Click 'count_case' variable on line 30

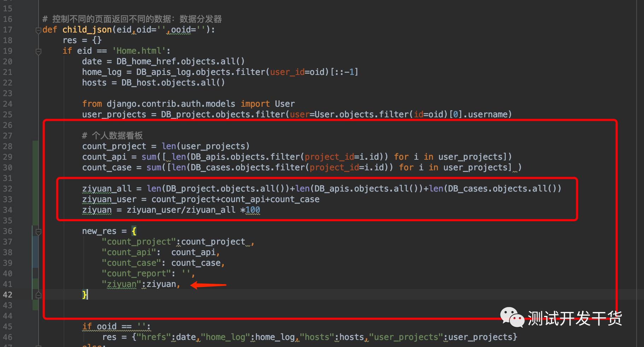point(107,167)
